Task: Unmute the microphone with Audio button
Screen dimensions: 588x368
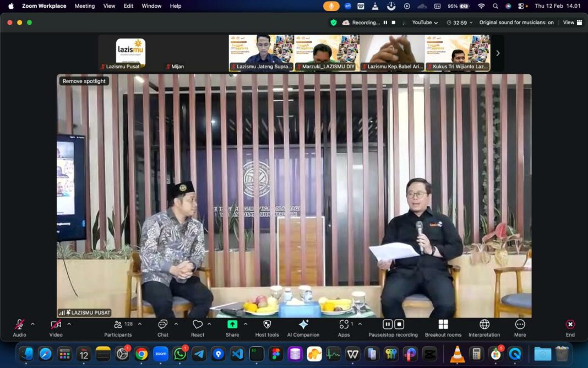Action: click(x=19, y=325)
